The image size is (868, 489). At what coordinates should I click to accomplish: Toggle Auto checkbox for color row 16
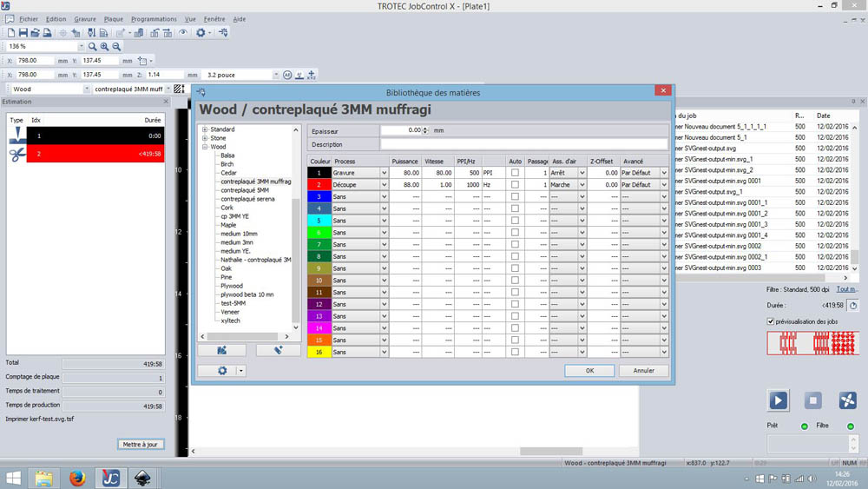coord(515,352)
